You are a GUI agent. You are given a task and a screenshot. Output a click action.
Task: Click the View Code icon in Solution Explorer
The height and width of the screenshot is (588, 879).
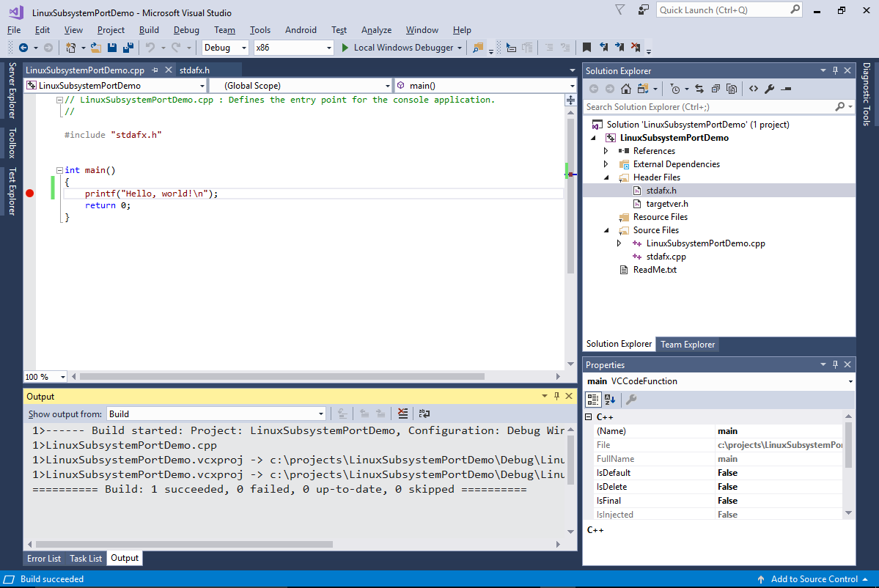(754, 89)
